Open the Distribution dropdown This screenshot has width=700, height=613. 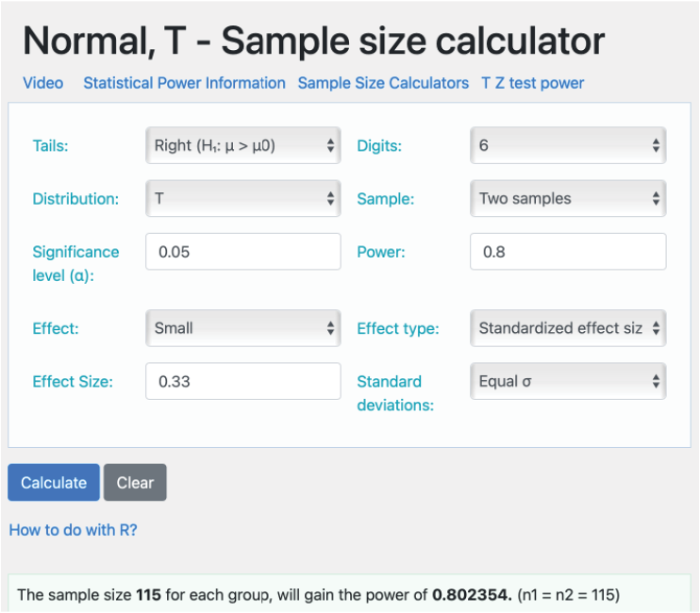(x=242, y=199)
